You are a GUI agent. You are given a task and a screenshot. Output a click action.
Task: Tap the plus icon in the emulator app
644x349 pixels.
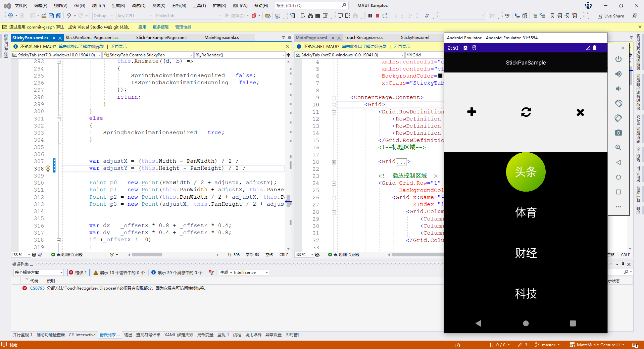tap(472, 112)
